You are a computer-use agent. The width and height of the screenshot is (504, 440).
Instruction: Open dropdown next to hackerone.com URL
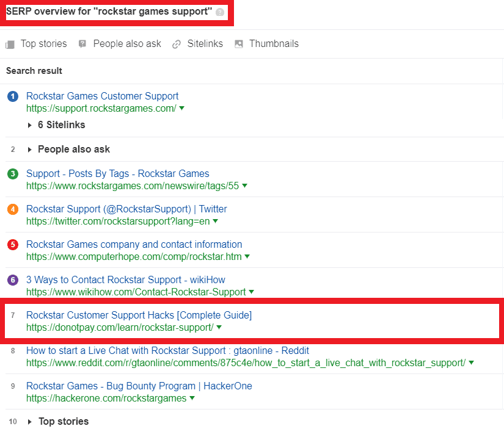(192, 398)
